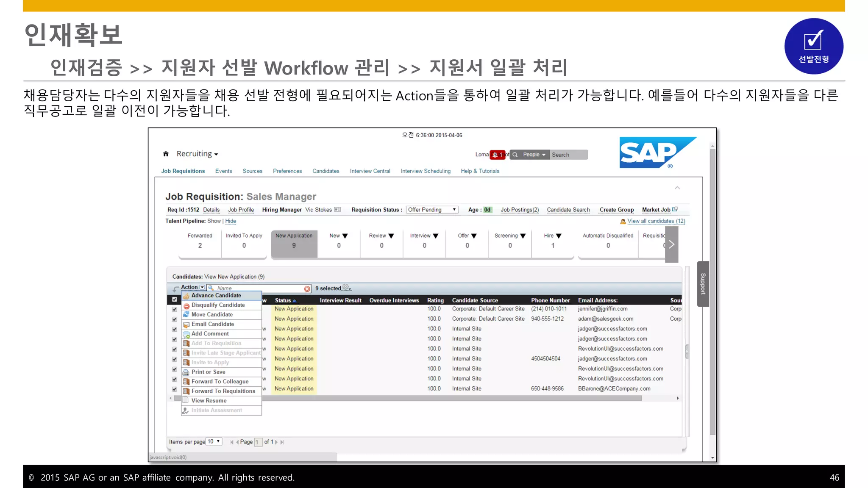Uncheck the checkbox of the third candidate row
Viewport: 868px width, 488px height.
coord(174,330)
